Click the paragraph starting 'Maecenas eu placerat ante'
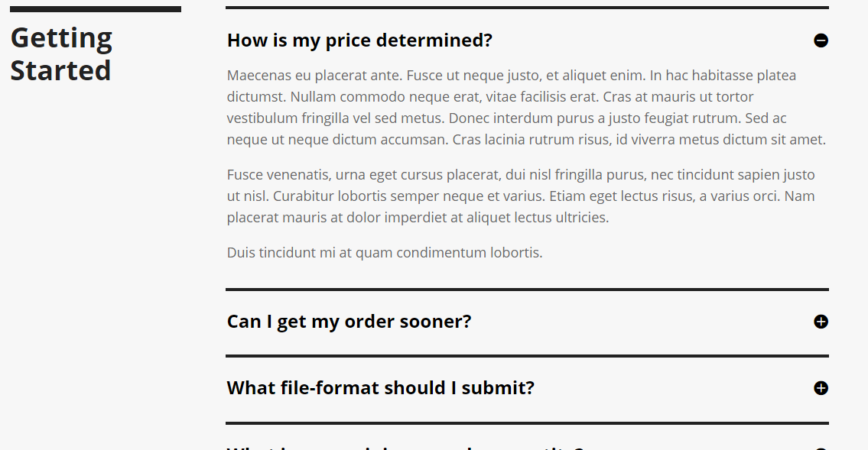The image size is (868, 450). 526,107
